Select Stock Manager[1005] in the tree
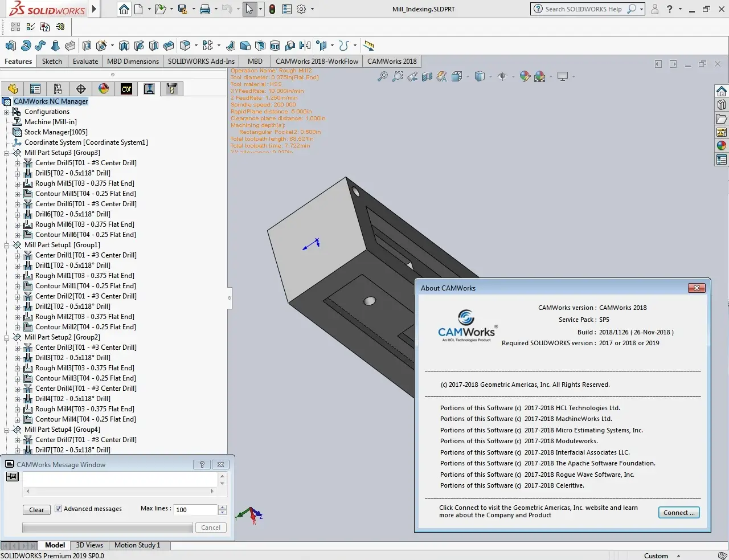The height and width of the screenshot is (560, 729). click(56, 132)
